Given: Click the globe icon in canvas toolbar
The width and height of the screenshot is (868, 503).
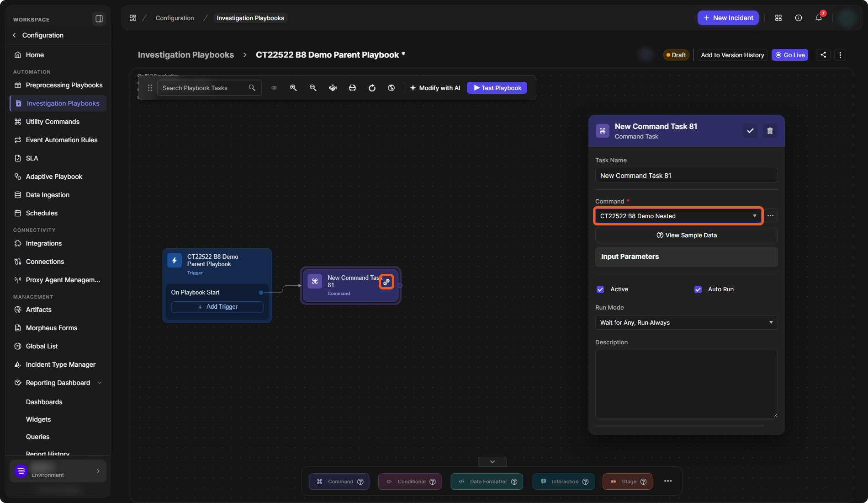Looking at the screenshot, I should (392, 88).
